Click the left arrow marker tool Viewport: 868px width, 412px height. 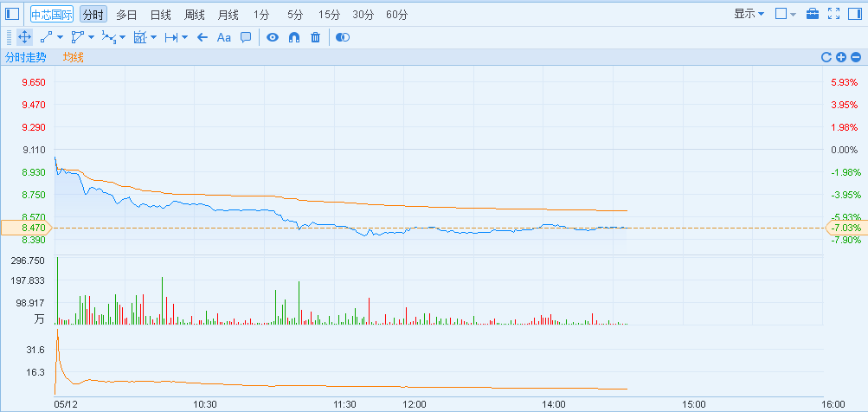203,38
